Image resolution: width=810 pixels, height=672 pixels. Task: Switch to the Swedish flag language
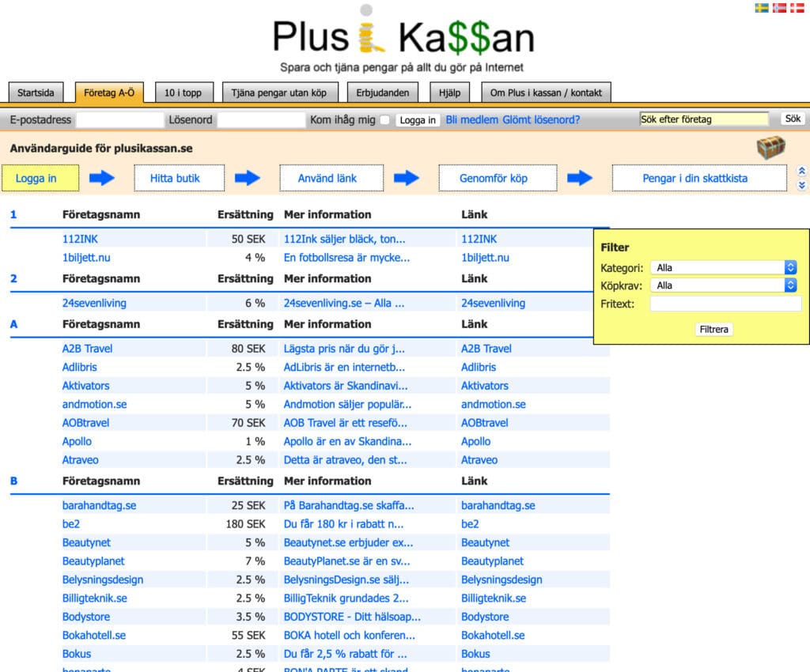(x=762, y=8)
